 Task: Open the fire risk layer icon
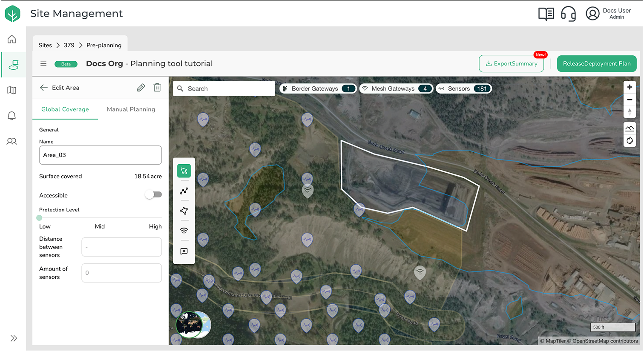[630, 140]
